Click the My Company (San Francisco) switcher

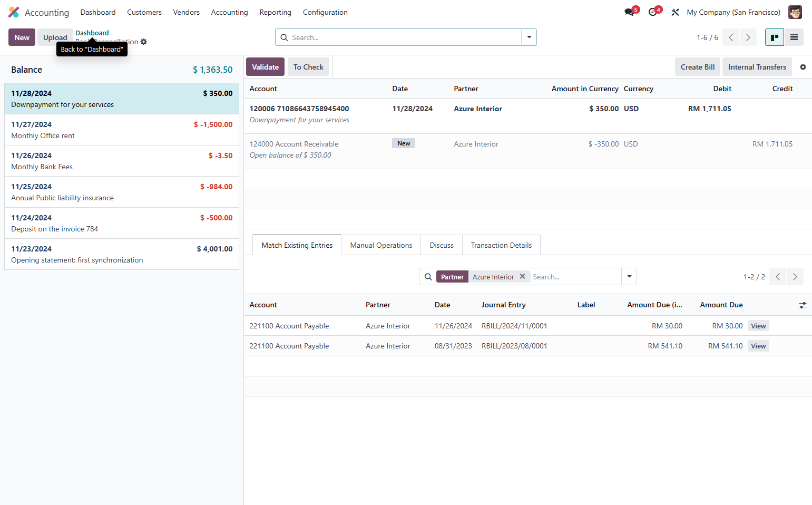(733, 12)
